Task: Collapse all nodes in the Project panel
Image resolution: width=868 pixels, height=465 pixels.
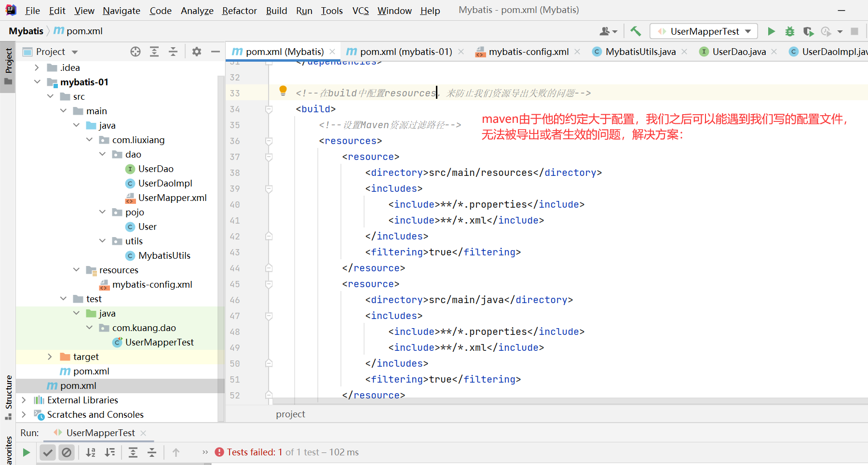Action: pos(173,52)
